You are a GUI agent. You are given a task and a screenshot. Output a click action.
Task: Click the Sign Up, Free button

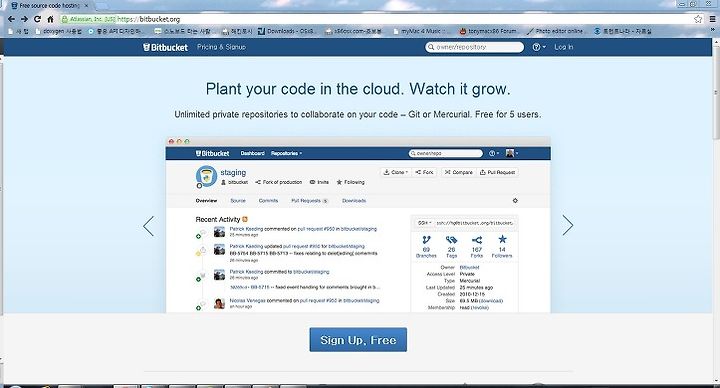[x=358, y=340]
